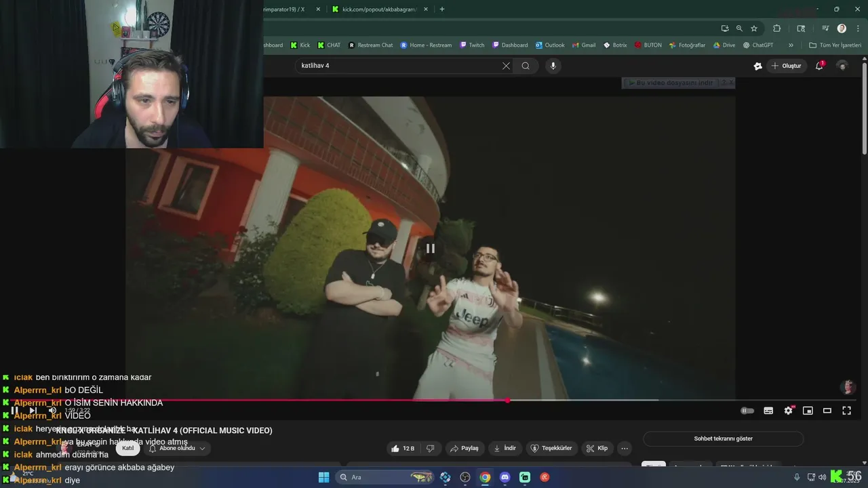The height and width of the screenshot is (488, 868).
Task: Click the taskbar volume icon
Action: click(823, 477)
